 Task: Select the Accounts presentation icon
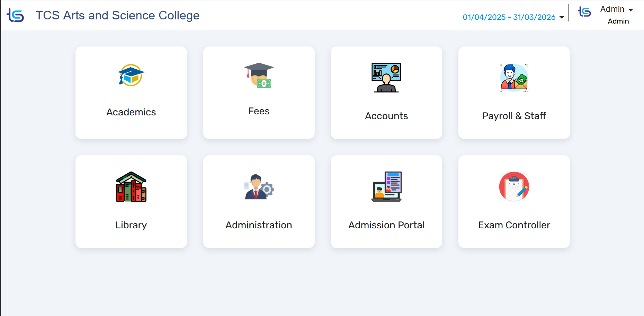click(x=386, y=78)
